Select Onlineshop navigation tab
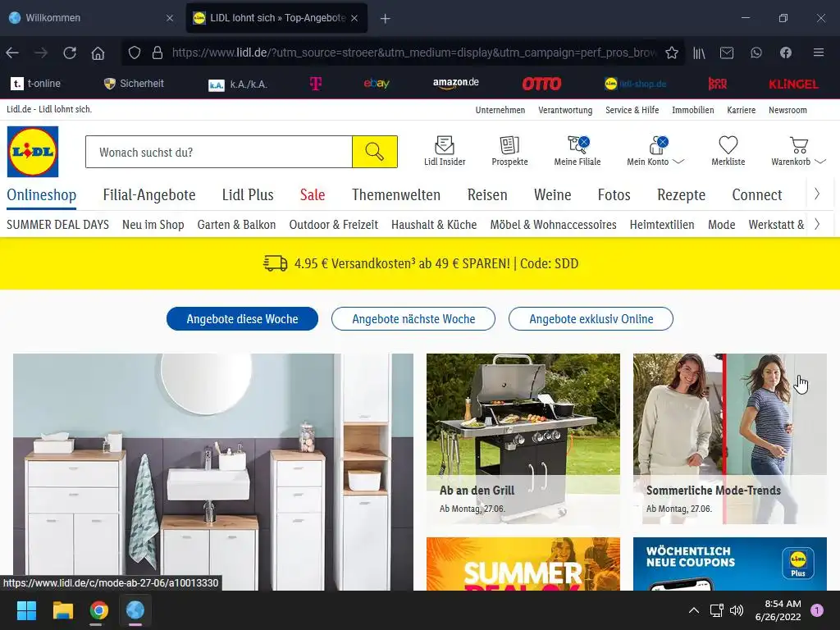840x630 pixels. (x=41, y=195)
